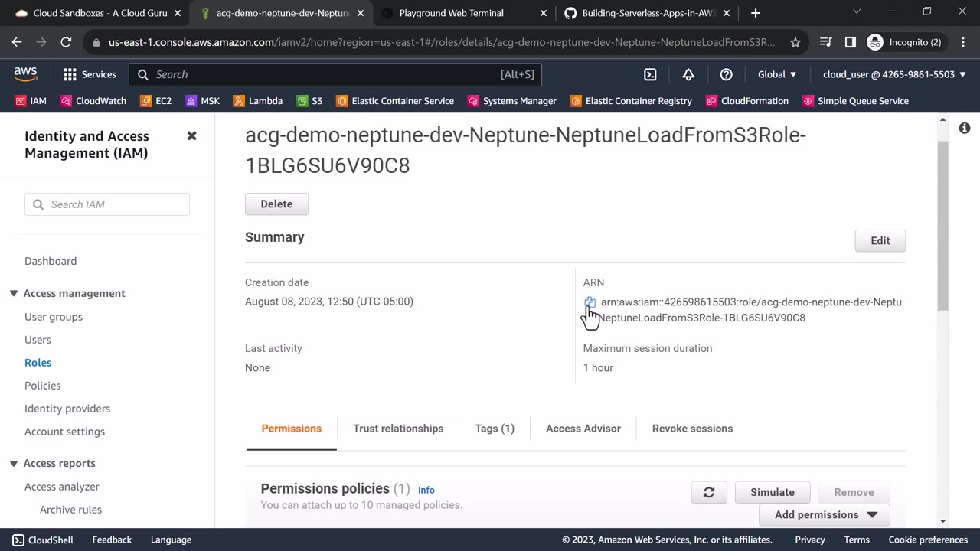Open the Info link beside Permissions policies
This screenshot has width=980, height=551.
[x=426, y=490]
